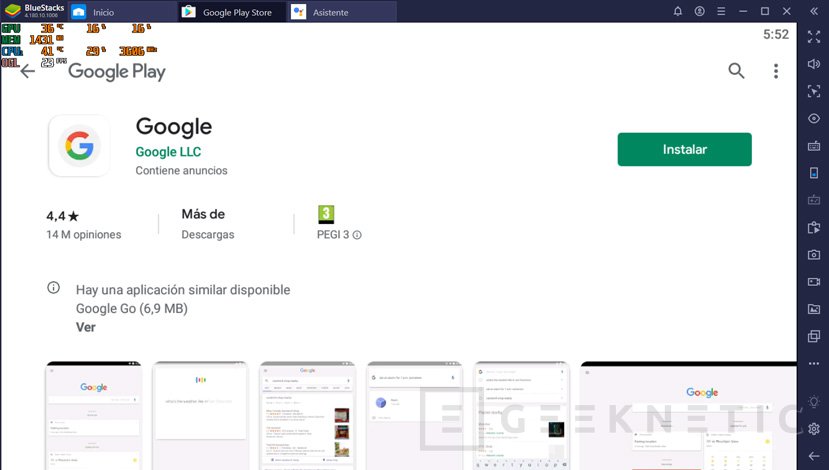Collapse the BlueStacks side toolbar
Screen dimensions: 829x470
813,11
